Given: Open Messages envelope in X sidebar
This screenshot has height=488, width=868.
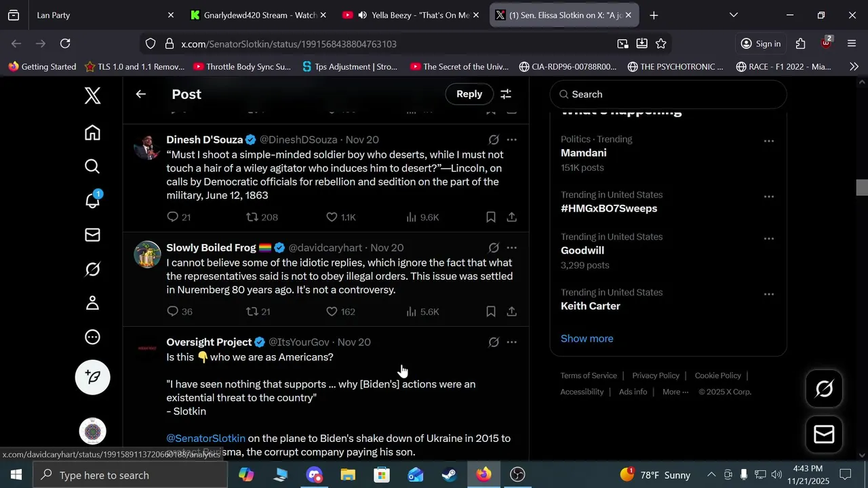Looking at the screenshot, I should pyautogui.click(x=93, y=235).
